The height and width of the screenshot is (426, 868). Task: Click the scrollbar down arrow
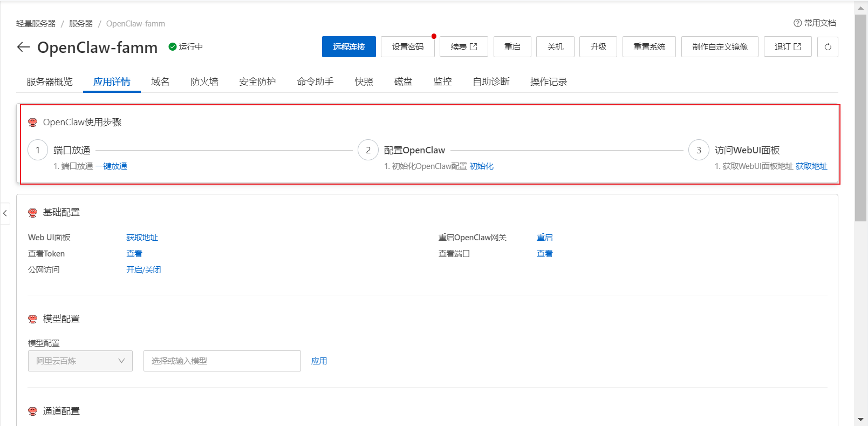861,420
